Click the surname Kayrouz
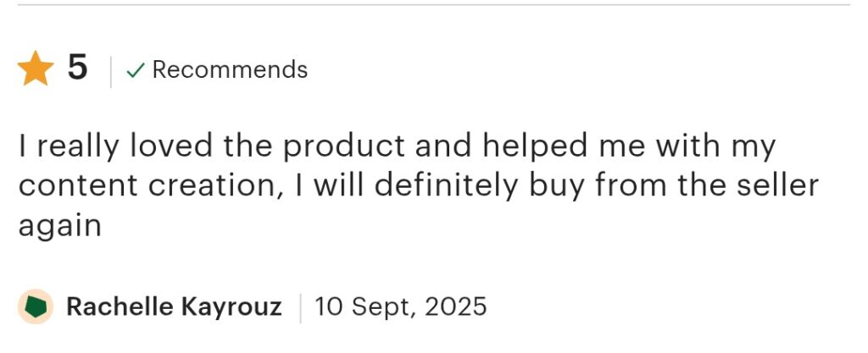This screenshot has height=353, width=868. [x=230, y=306]
